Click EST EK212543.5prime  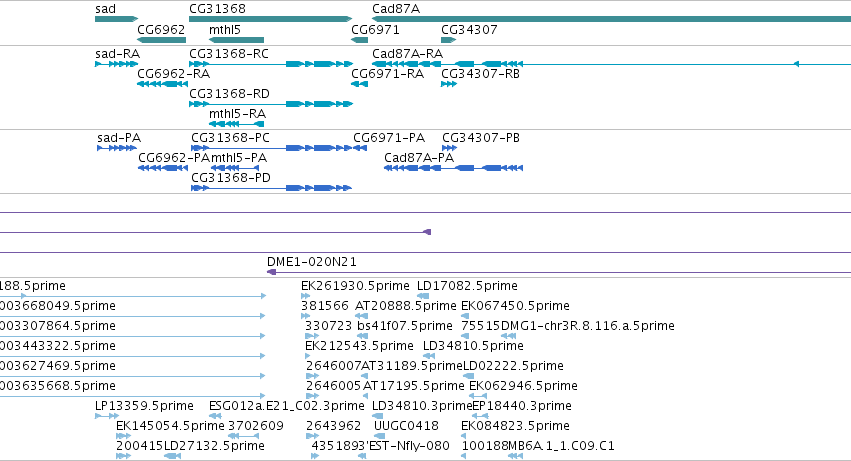359,346
